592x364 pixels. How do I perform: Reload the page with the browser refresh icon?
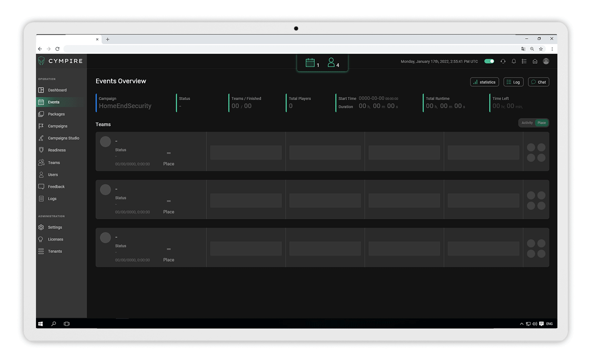tap(57, 49)
